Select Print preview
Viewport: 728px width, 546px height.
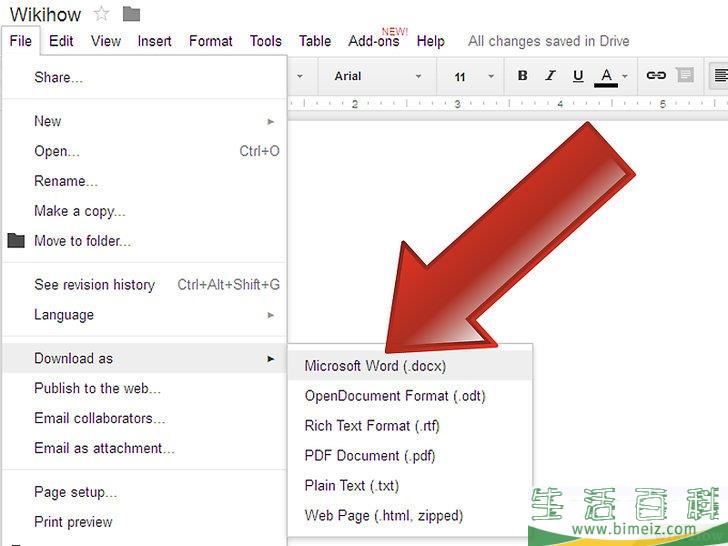click(144, 522)
